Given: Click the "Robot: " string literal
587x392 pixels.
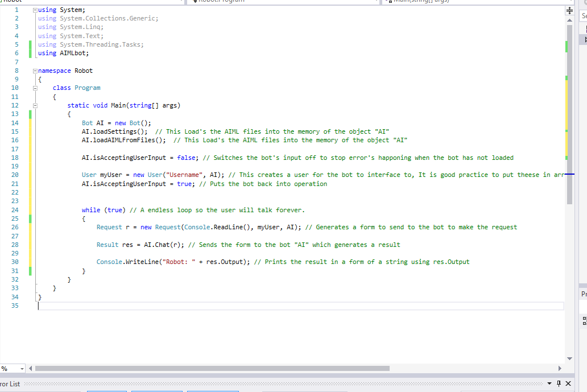Looking at the screenshot, I should click(x=179, y=262).
